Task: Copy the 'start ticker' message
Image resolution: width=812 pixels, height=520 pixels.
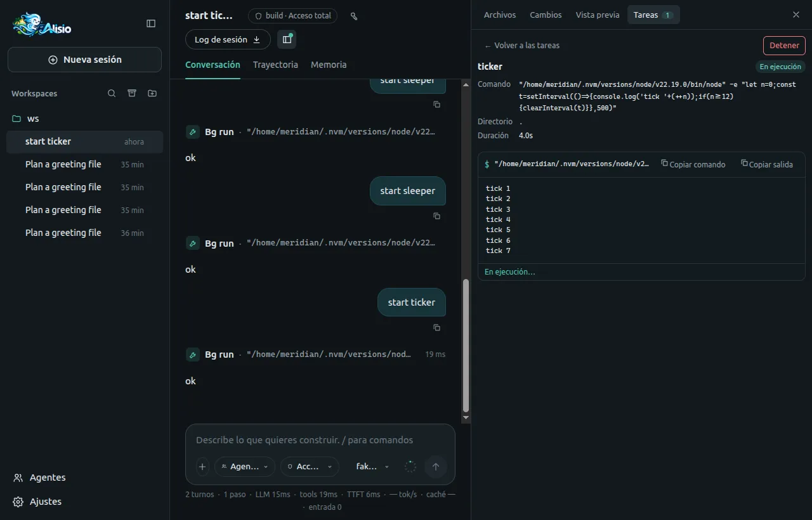Action: point(436,328)
